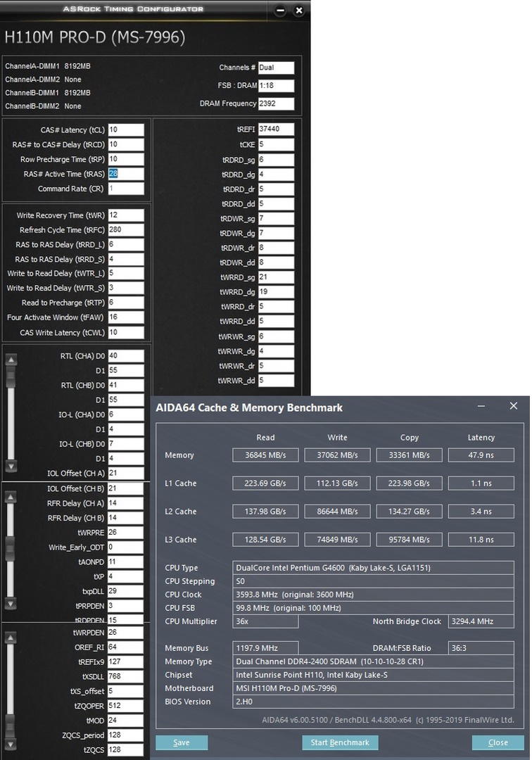
Task: Click the tWRRD_sg value field
Action: 276,277
